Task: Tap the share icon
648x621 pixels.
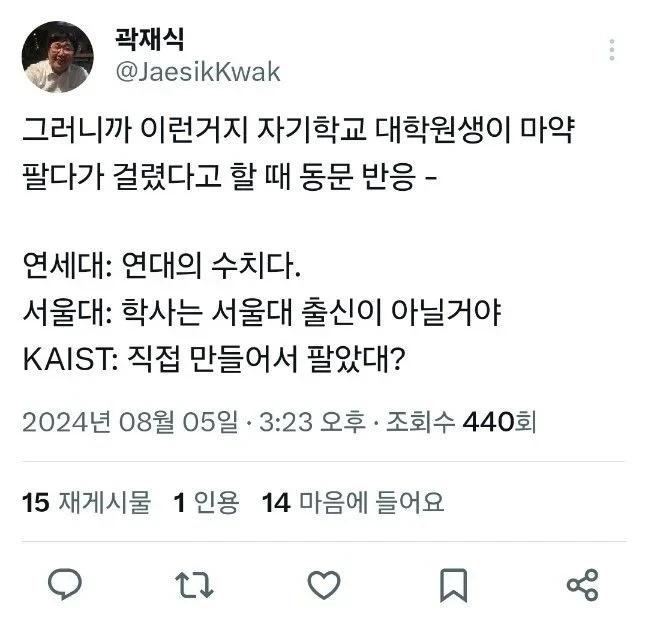Action: tap(582, 585)
